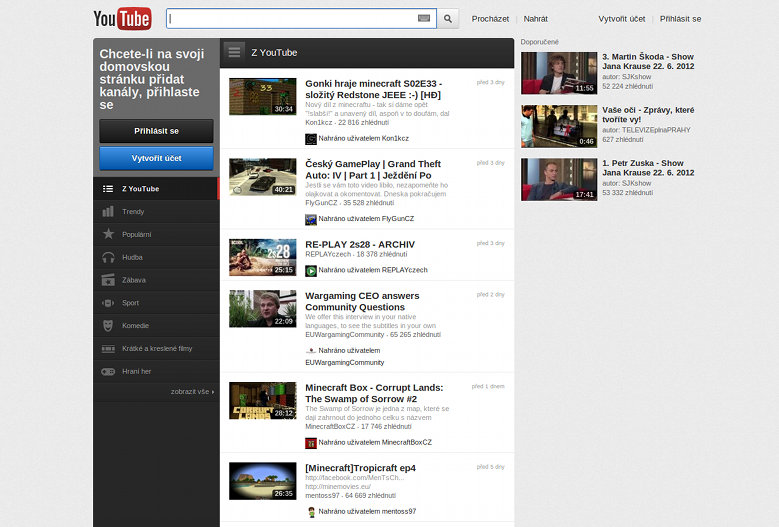Click title Wargaming CEO answers Community Questions
This screenshot has width=779, height=527.
362,301
